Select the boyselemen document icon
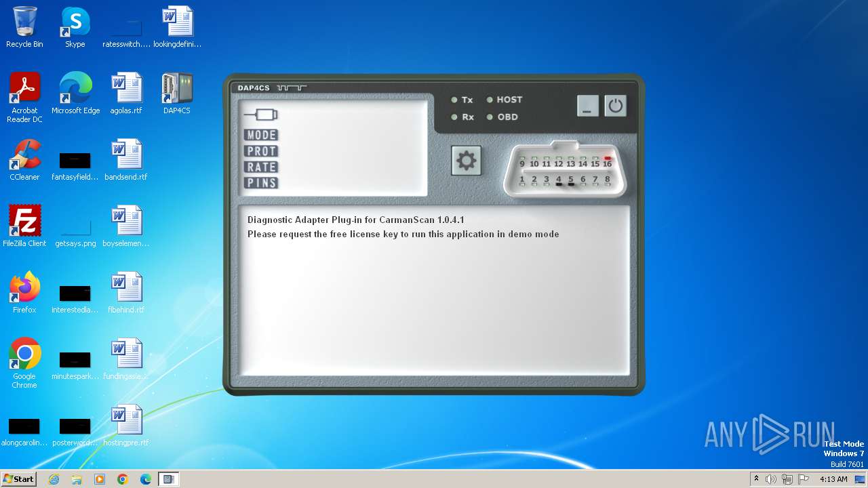The width and height of the screenshot is (868, 488). tap(126, 226)
